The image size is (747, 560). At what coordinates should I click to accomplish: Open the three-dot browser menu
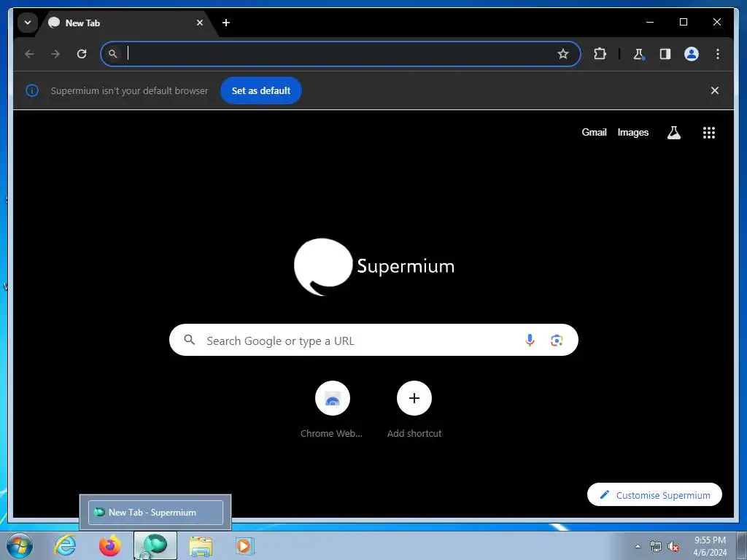[x=718, y=54]
